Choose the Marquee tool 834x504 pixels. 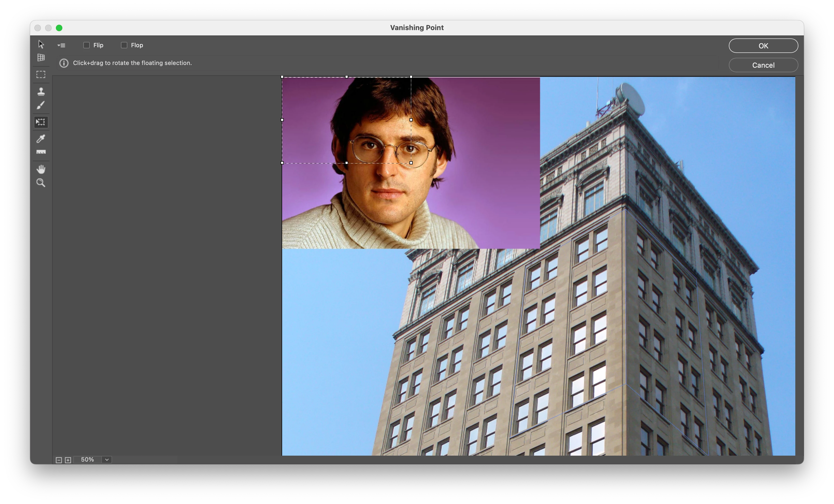(x=41, y=74)
